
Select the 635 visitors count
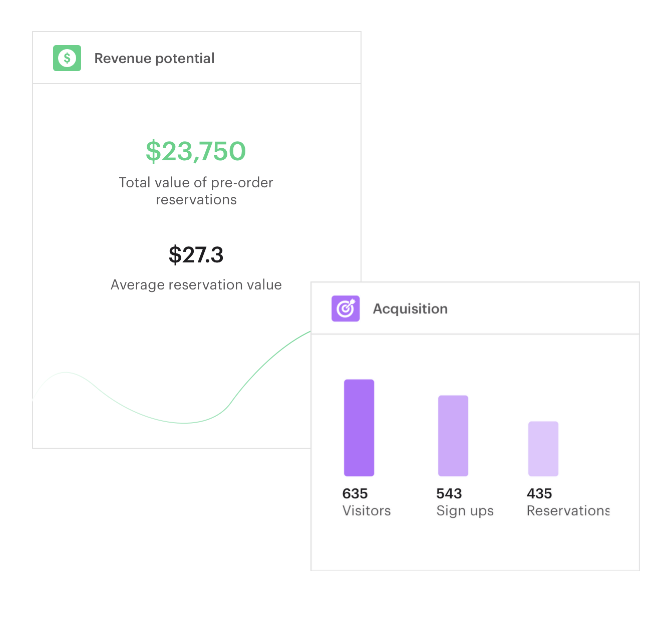355,494
